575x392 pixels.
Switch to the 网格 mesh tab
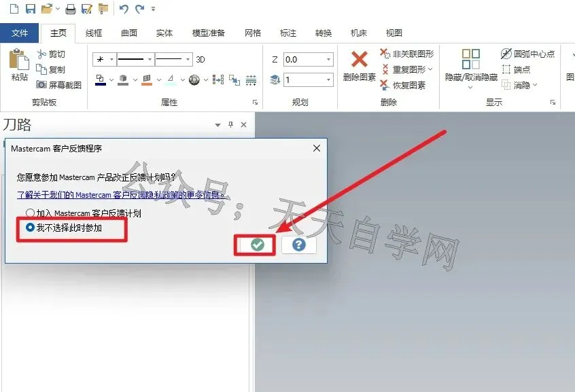click(253, 33)
